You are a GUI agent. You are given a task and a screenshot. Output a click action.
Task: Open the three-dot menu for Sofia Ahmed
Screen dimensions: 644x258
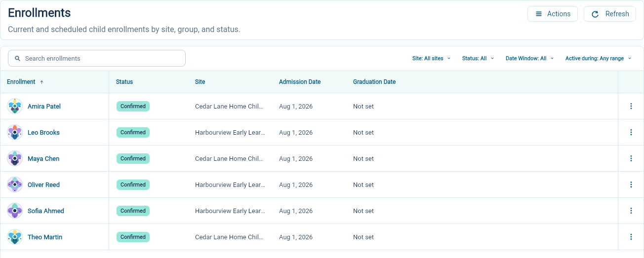[x=631, y=211]
